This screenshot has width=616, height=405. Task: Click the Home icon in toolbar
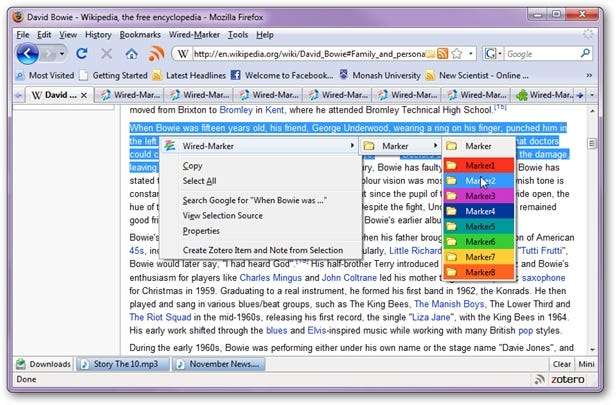tap(131, 53)
